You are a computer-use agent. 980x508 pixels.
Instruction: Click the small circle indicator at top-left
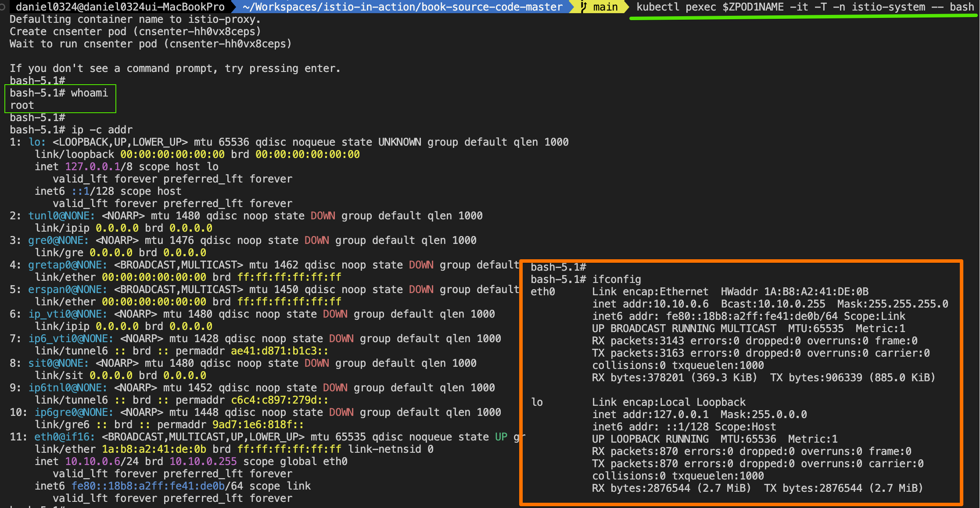[x=3, y=7]
